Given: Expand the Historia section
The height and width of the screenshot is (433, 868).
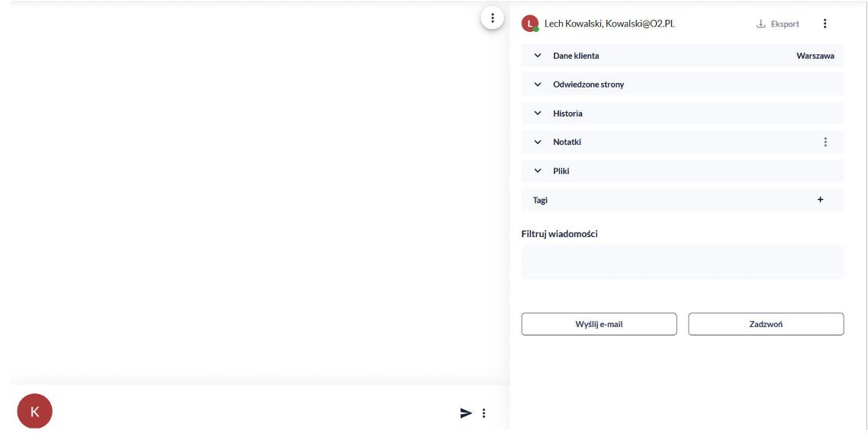Looking at the screenshot, I should [x=538, y=114].
